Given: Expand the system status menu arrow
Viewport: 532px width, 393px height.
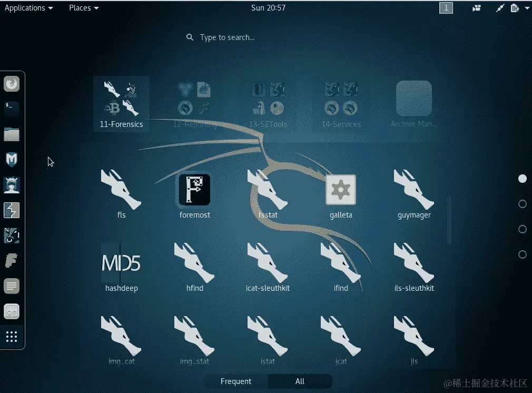Looking at the screenshot, I should pos(527,8).
